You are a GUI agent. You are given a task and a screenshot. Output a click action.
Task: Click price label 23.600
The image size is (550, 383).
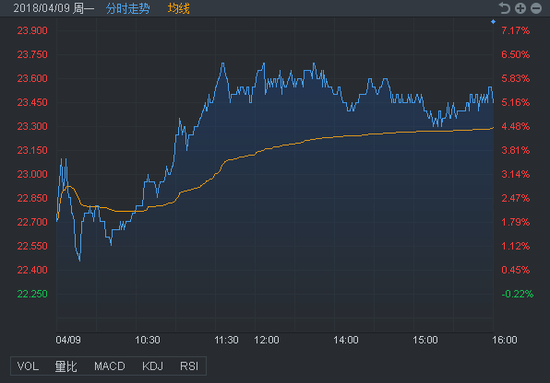pyautogui.click(x=32, y=78)
